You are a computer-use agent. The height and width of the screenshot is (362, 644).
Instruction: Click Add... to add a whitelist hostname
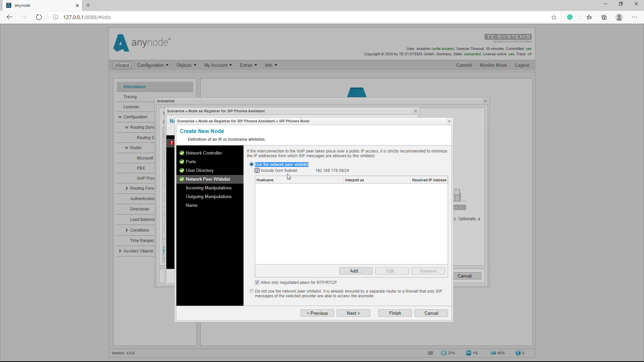point(356,271)
